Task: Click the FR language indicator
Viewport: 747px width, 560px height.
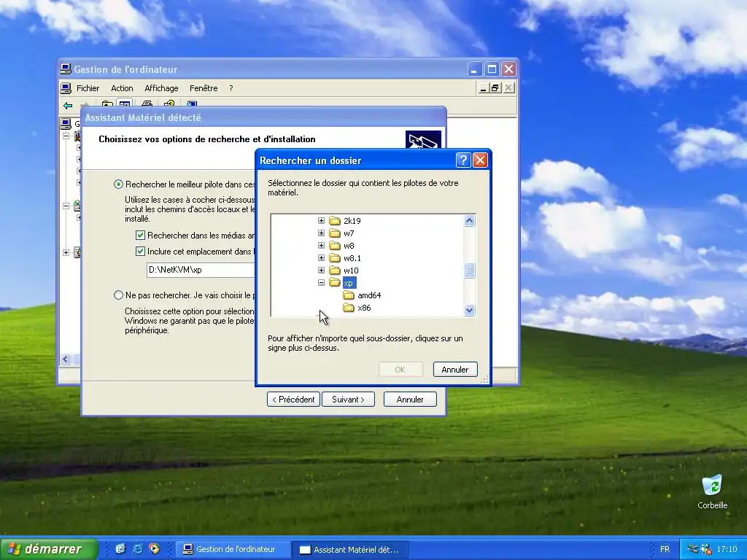Action: (x=665, y=549)
